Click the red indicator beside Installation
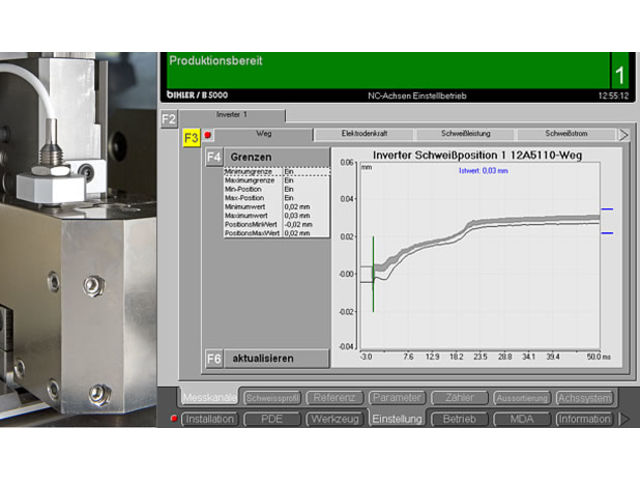 [x=174, y=419]
